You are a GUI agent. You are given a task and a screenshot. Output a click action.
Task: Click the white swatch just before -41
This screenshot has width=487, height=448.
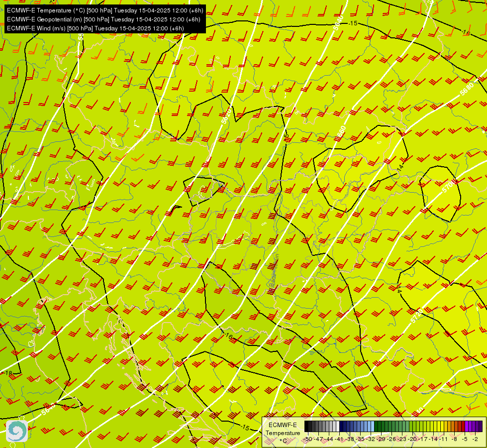pyautogui.click(x=338, y=426)
